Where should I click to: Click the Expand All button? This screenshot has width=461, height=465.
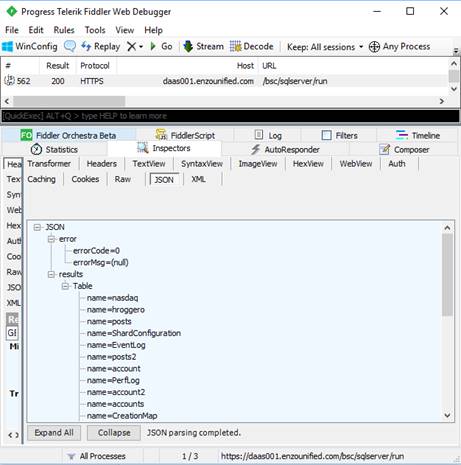click(x=54, y=433)
